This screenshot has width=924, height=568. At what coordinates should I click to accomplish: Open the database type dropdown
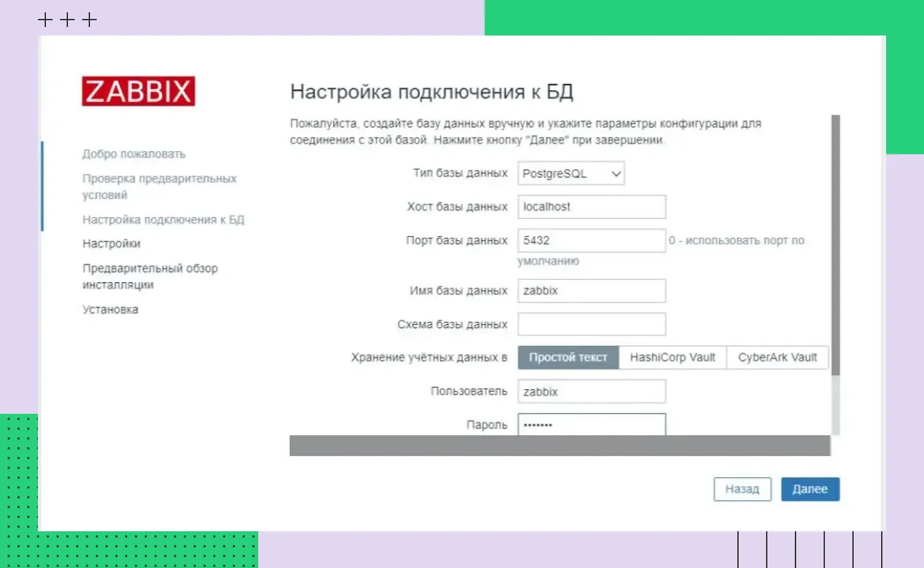pyautogui.click(x=570, y=173)
